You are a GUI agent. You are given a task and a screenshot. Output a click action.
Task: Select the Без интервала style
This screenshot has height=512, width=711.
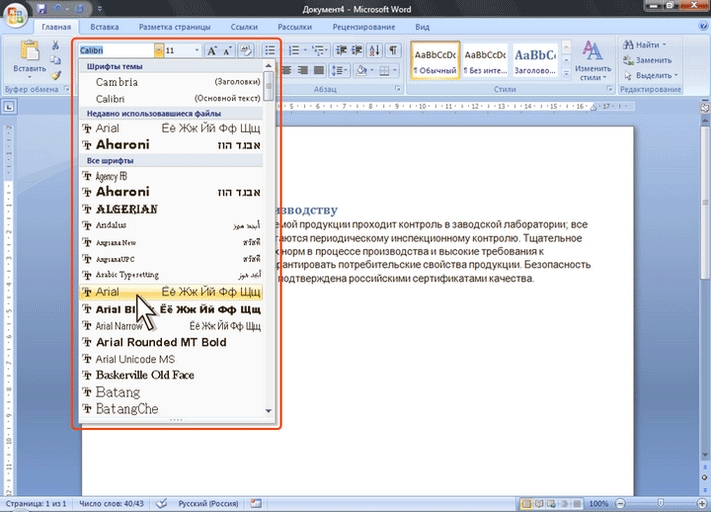click(485, 61)
